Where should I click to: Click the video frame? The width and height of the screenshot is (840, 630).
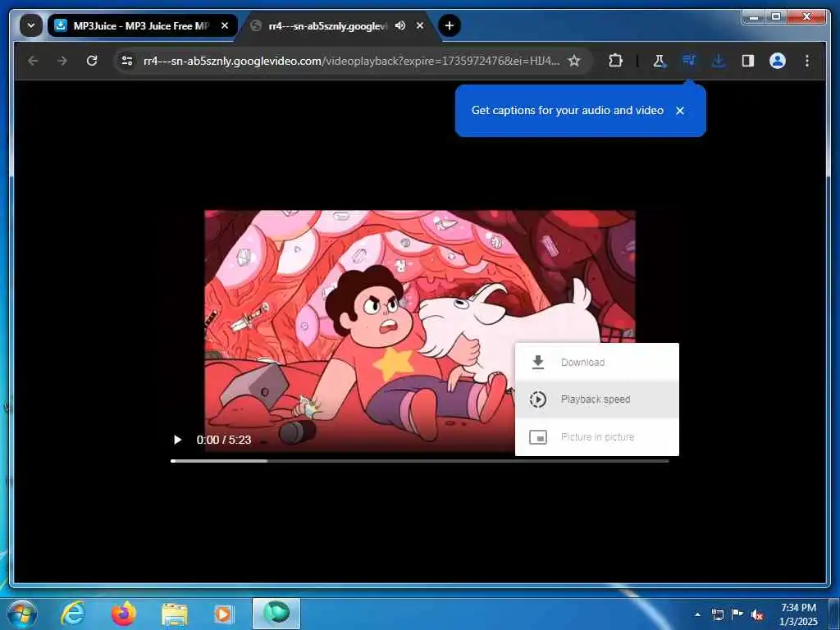tap(419, 331)
